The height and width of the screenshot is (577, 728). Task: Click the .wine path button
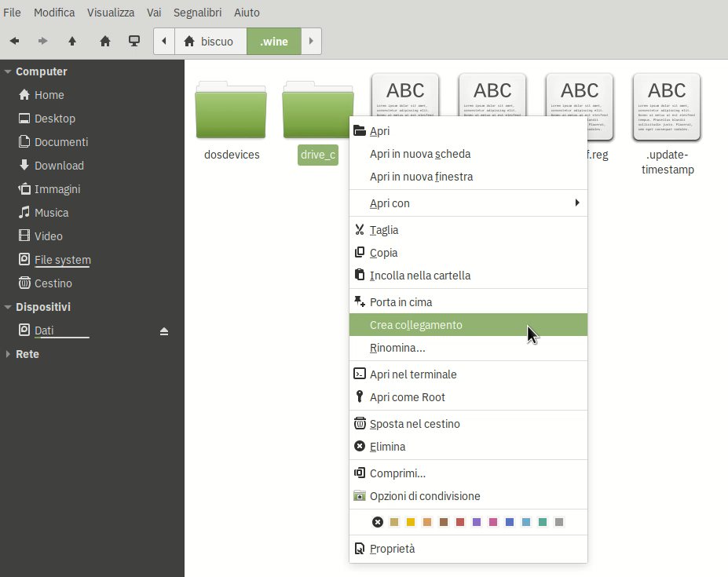click(274, 42)
